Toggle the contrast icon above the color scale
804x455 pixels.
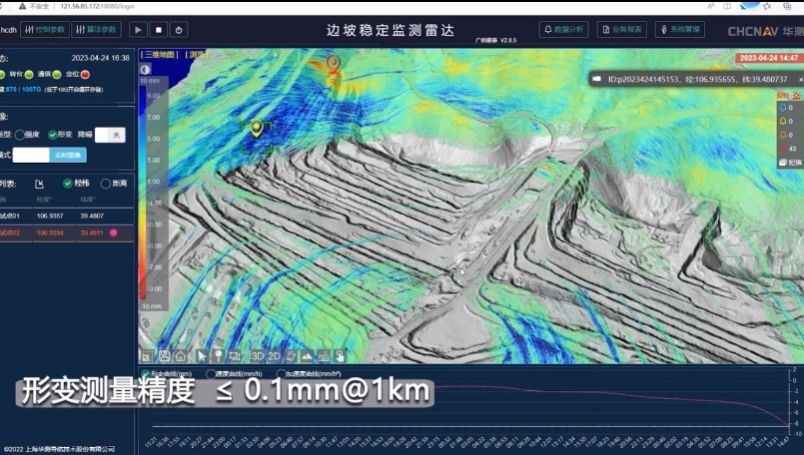146,69
